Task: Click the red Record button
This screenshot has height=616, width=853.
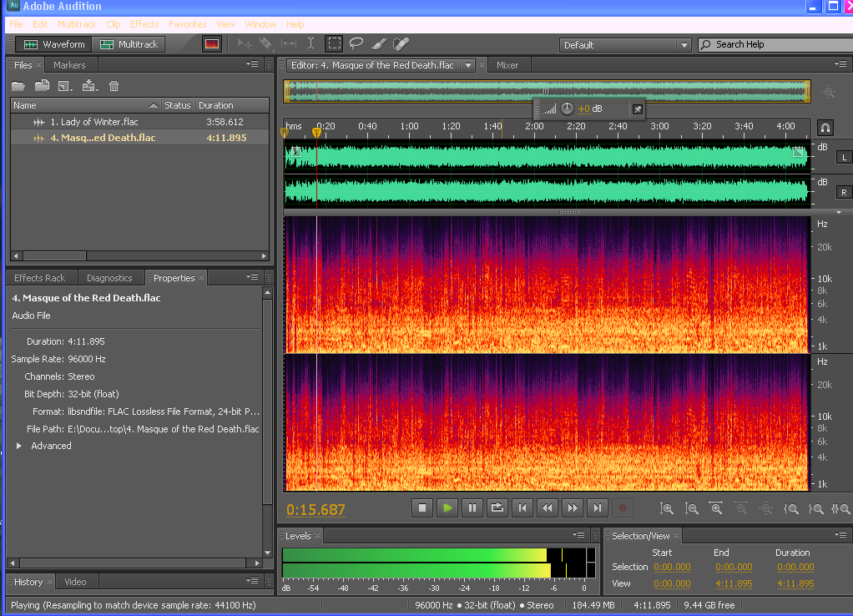Action: [x=623, y=508]
